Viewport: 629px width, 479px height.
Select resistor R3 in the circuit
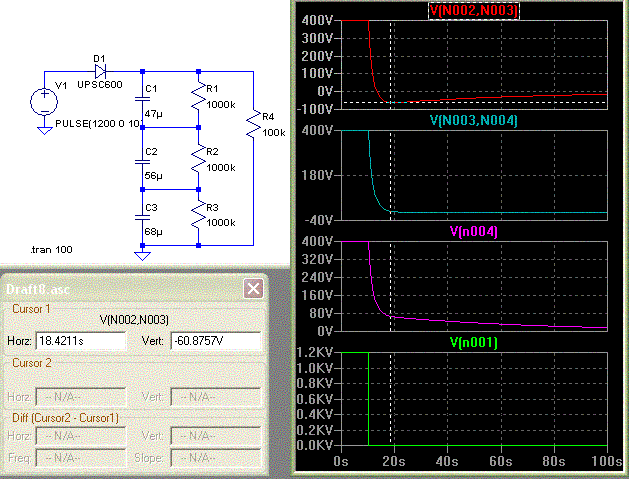(x=198, y=215)
